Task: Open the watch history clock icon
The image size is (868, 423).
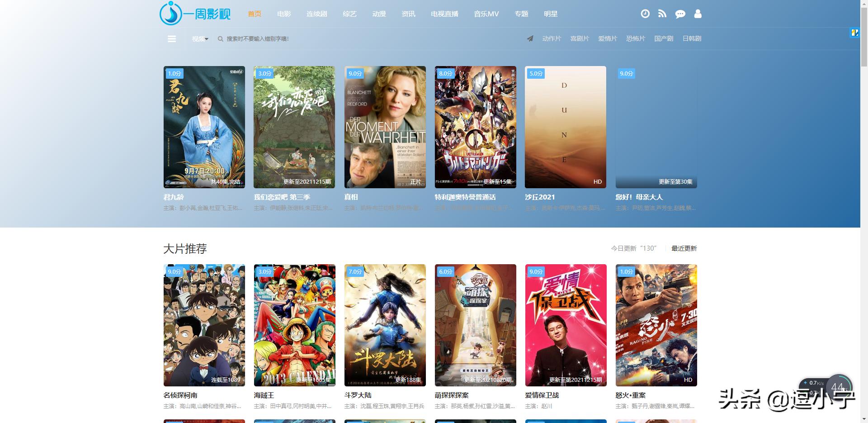Action: click(645, 14)
